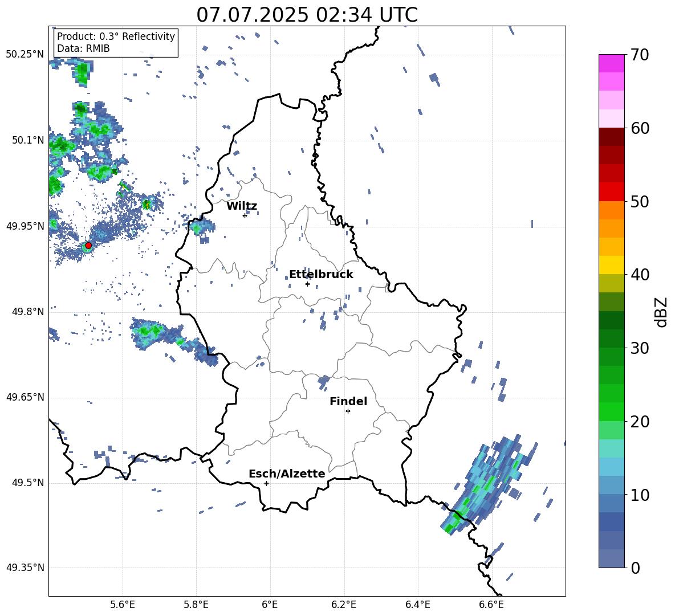Click the bright red colorbar segment above 50

pyautogui.click(x=611, y=192)
